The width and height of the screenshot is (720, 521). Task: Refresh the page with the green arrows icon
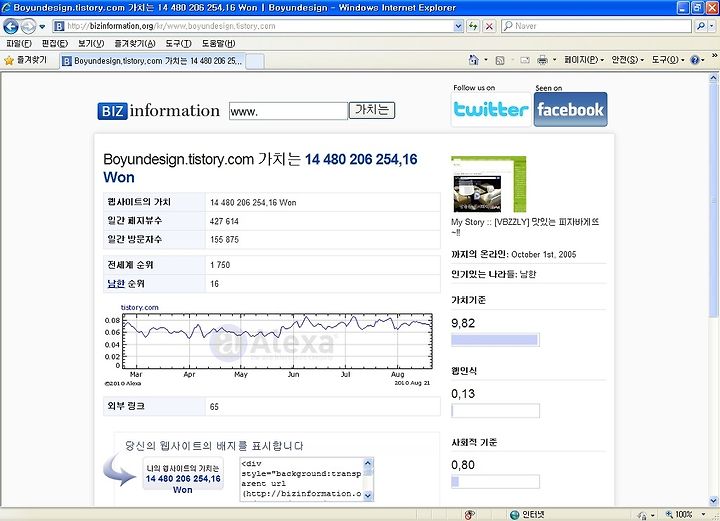tap(472, 26)
